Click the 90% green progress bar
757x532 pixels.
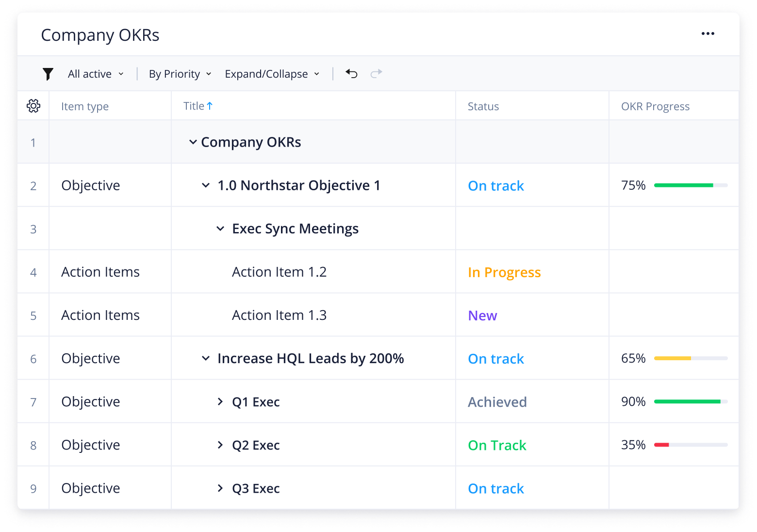(691, 401)
